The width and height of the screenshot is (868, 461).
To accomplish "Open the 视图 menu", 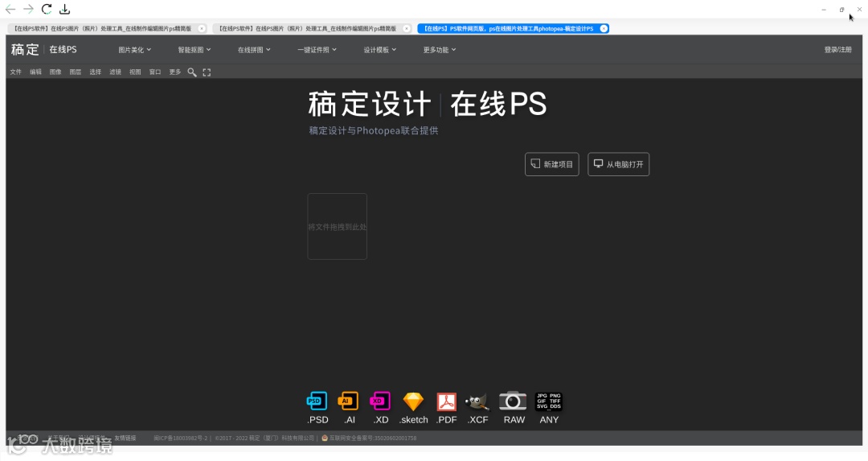I will pos(135,72).
